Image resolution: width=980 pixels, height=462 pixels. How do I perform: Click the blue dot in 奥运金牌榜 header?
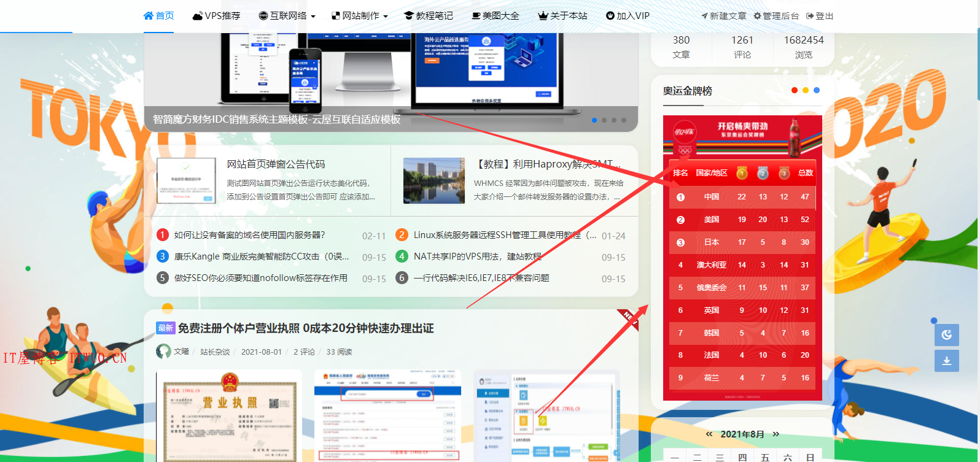click(x=817, y=90)
